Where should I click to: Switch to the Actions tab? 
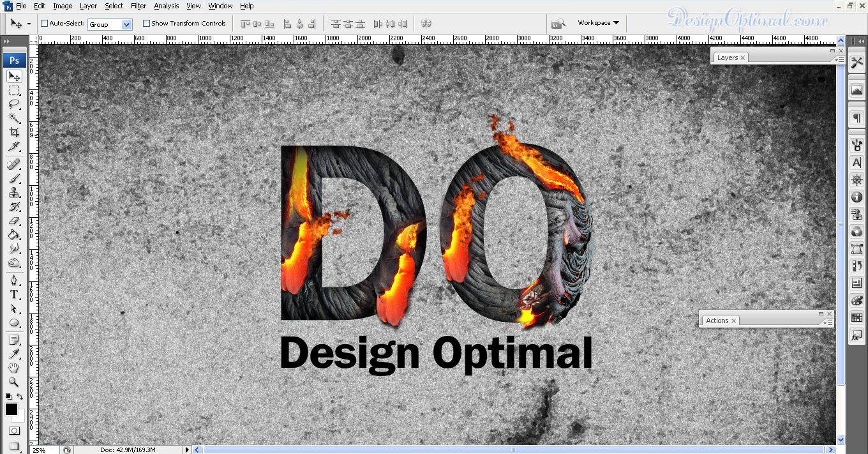[717, 321]
